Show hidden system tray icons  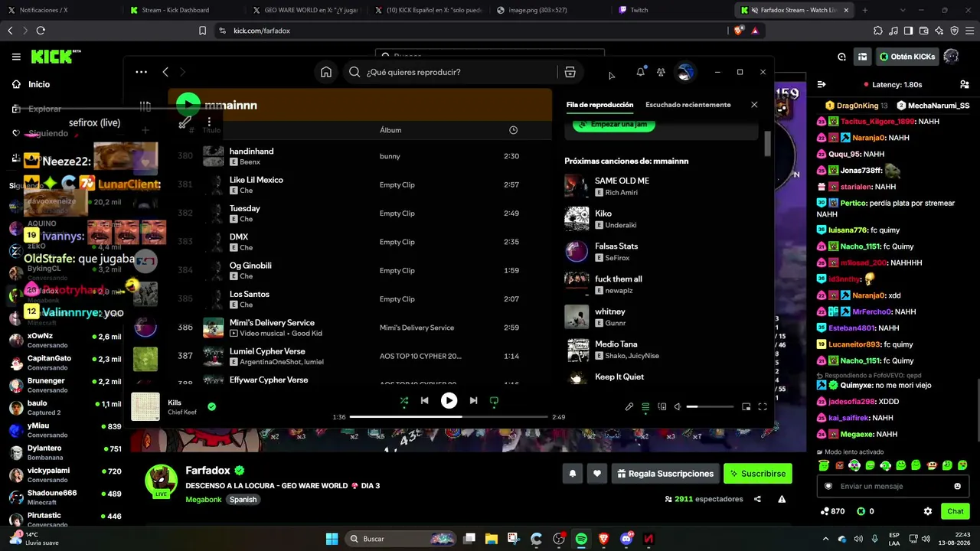(825, 539)
